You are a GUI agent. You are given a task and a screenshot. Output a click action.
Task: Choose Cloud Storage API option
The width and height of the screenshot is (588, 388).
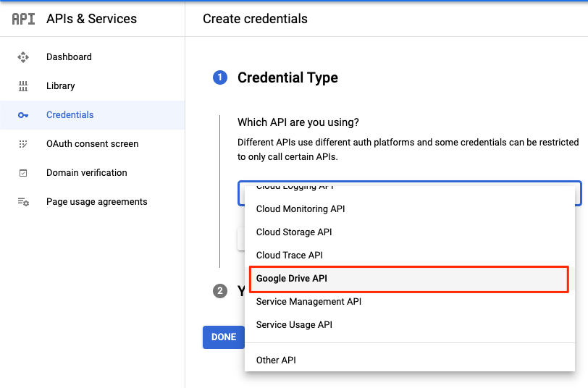[x=410, y=232]
